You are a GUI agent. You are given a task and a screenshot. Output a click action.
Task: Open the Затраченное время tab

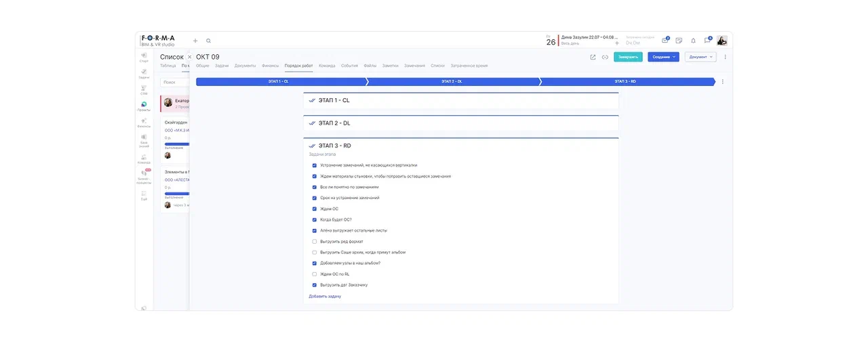(x=469, y=66)
